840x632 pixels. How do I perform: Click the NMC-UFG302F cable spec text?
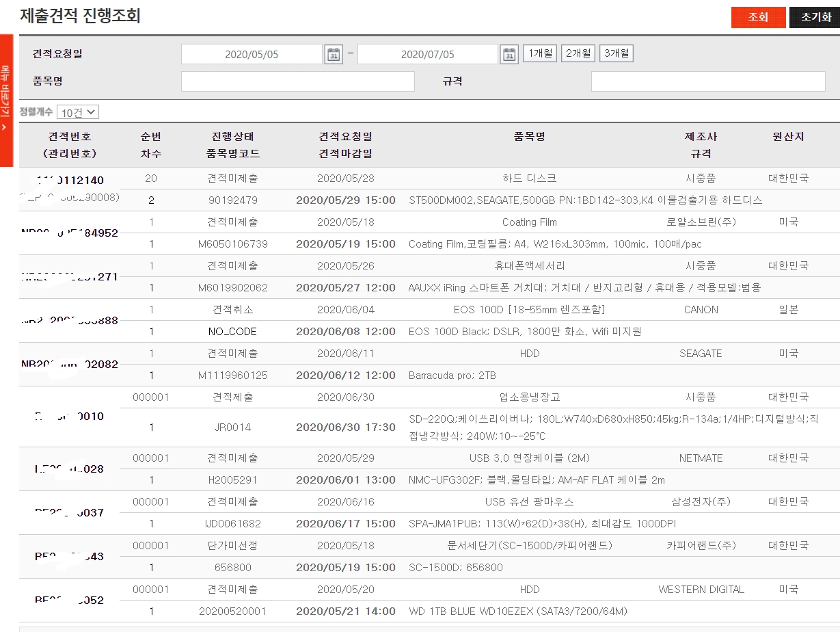coord(537,480)
